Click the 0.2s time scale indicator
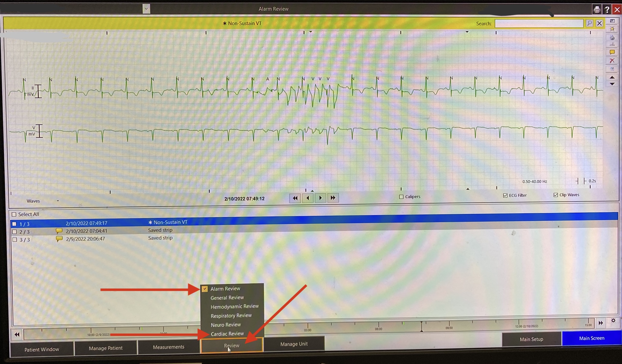 [x=586, y=181]
